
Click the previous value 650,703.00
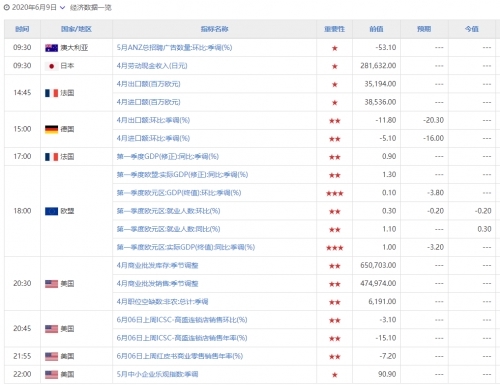[378, 265]
